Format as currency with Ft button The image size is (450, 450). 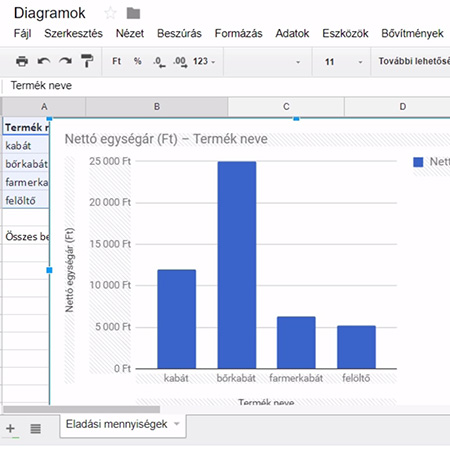coord(116,61)
